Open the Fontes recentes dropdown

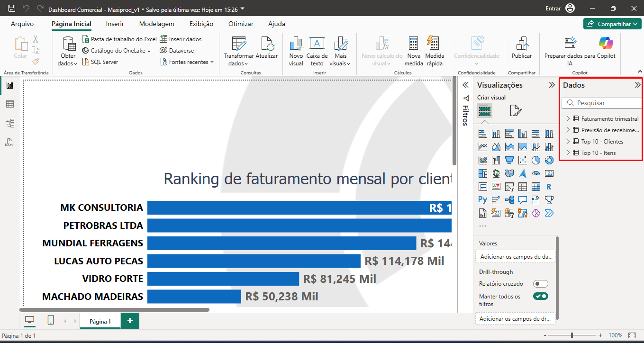tap(188, 62)
